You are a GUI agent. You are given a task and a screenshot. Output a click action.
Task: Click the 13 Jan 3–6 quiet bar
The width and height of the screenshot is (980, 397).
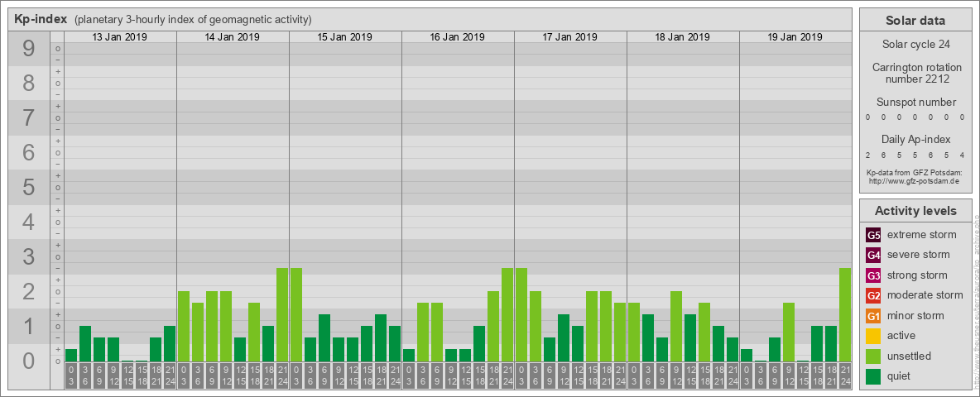click(85, 343)
